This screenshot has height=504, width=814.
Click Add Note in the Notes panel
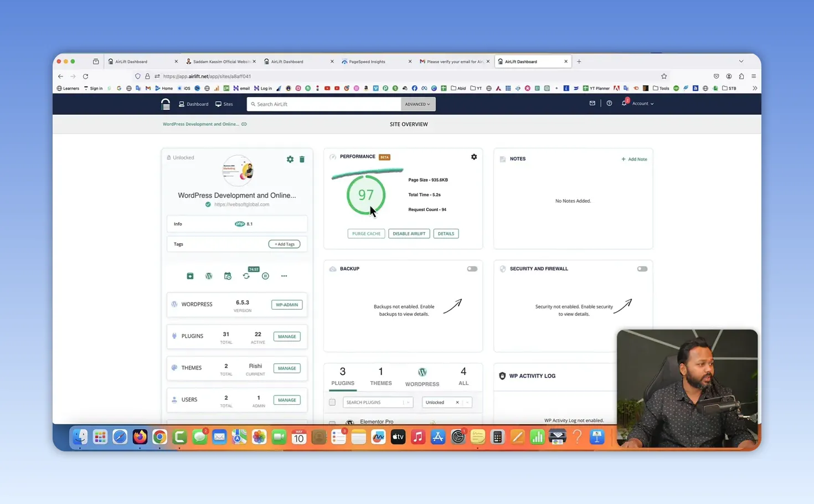(634, 159)
